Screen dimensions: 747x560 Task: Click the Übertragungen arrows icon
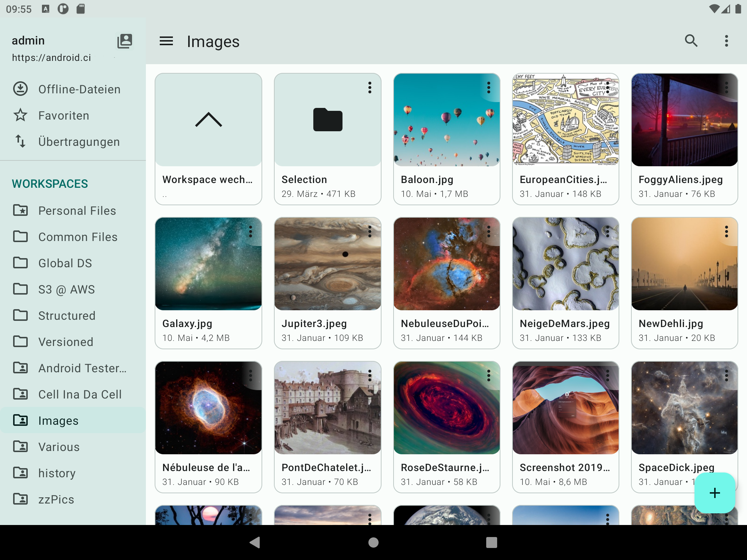coord(20,141)
